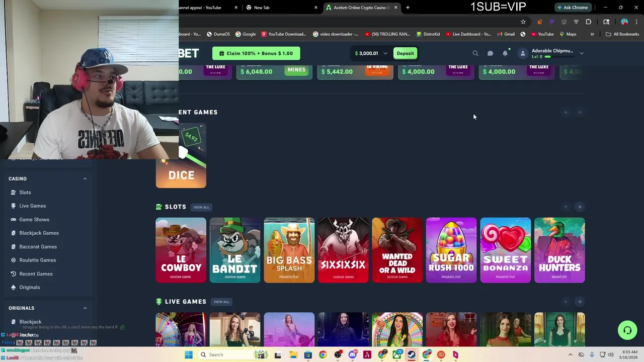Open Big Bass Splash slot
This screenshot has width=644, height=362.
click(289, 250)
